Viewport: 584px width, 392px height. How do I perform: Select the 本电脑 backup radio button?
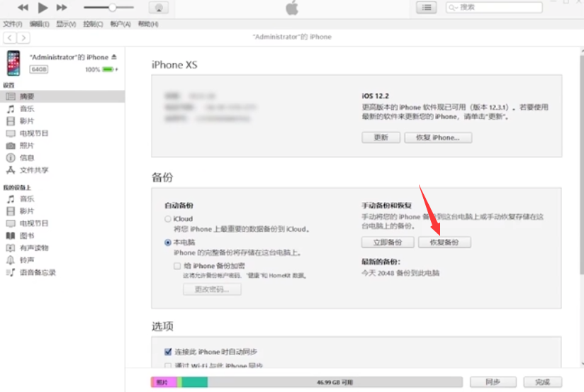click(168, 242)
